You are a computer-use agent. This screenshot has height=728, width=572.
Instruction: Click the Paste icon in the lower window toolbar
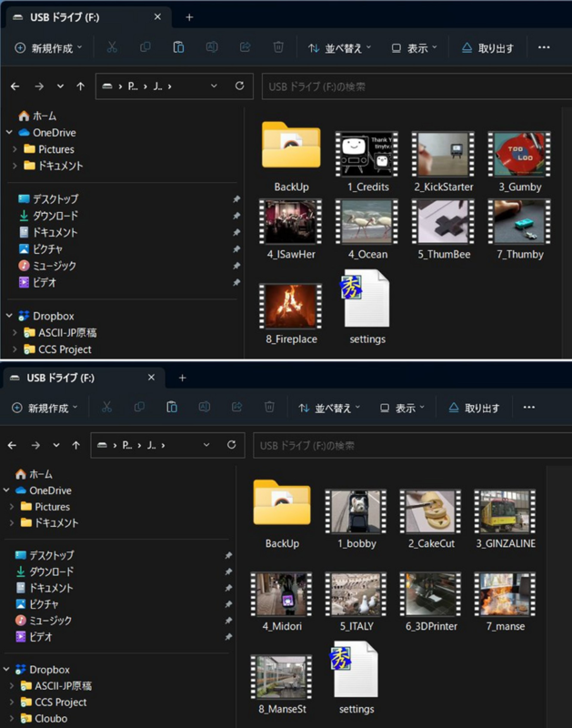(171, 408)
